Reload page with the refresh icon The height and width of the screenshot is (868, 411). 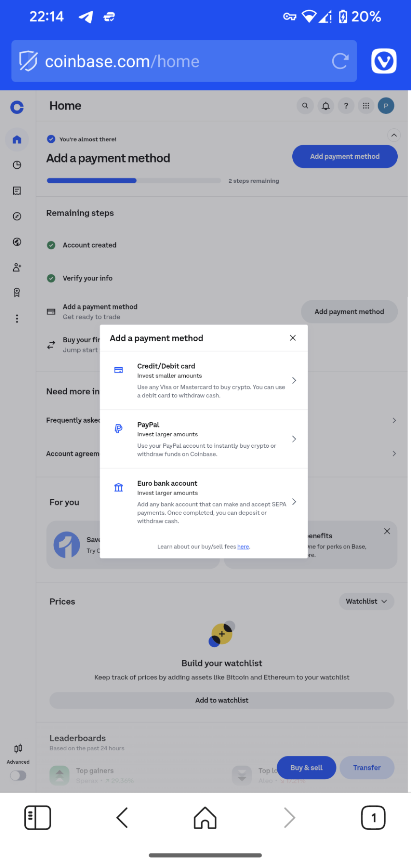coord(340,61)
